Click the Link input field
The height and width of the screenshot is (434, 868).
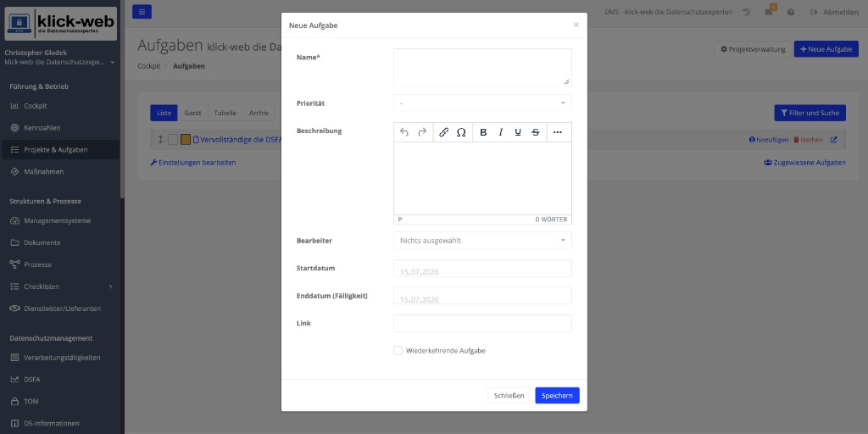pyautogui.click(x=482, y=323)
